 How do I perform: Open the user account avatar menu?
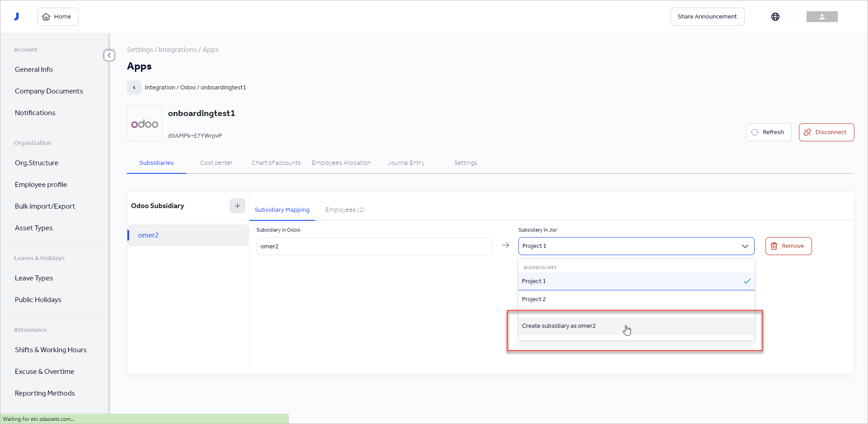[x=821, y=17]
